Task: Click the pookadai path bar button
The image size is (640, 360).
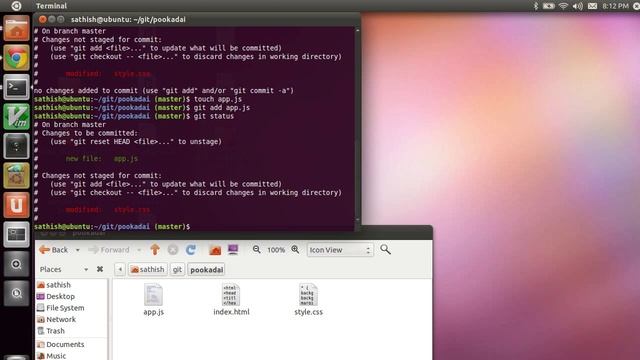Action: [x=207, y=269]
